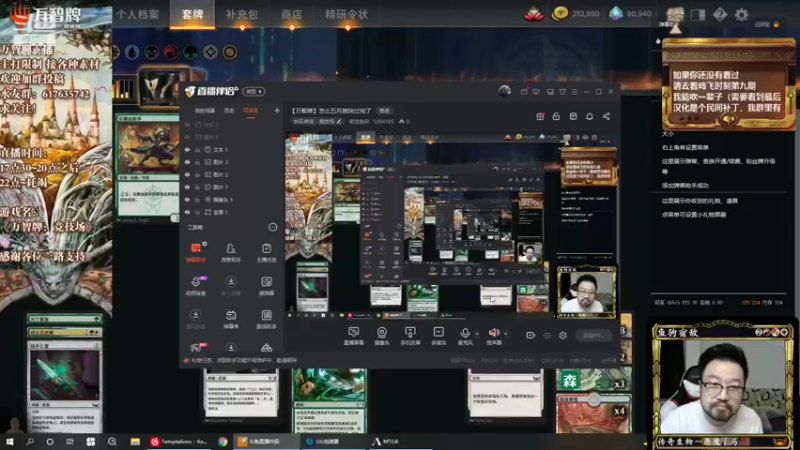Screen dimensions: 800x450
Task: Click the gem balance 80,940
Action: coord(631,14)
